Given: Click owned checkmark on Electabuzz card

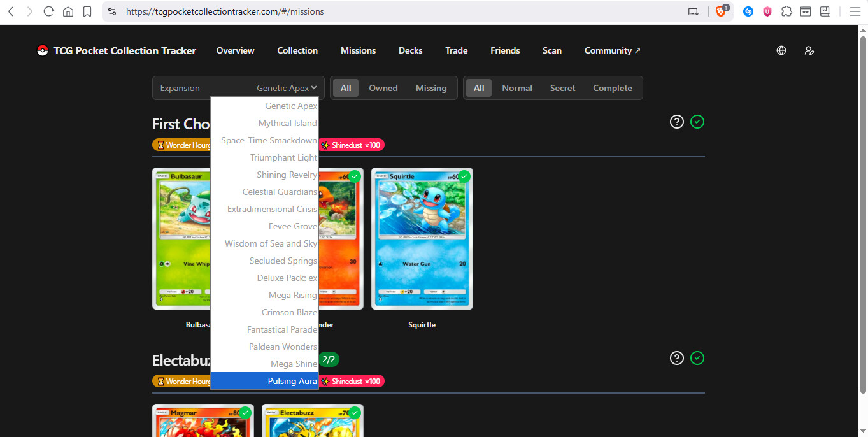Looking at the screenshot, I should tap(355, 413).
